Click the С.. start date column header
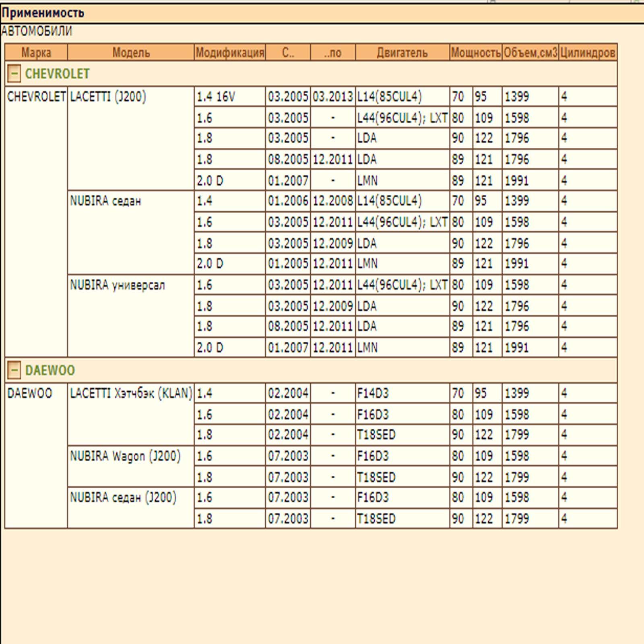Screen dimensions: 644x644 click(x=288, y=52)
